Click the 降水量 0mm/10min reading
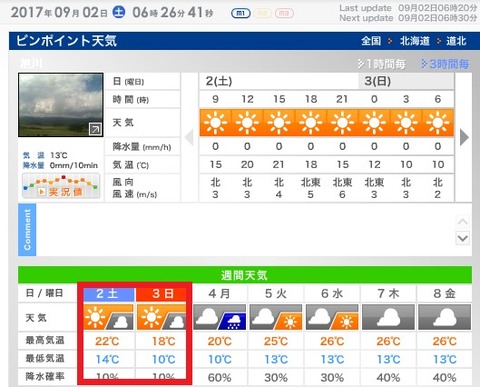Viewport: 480px width, 387px height. pos(60,165)
